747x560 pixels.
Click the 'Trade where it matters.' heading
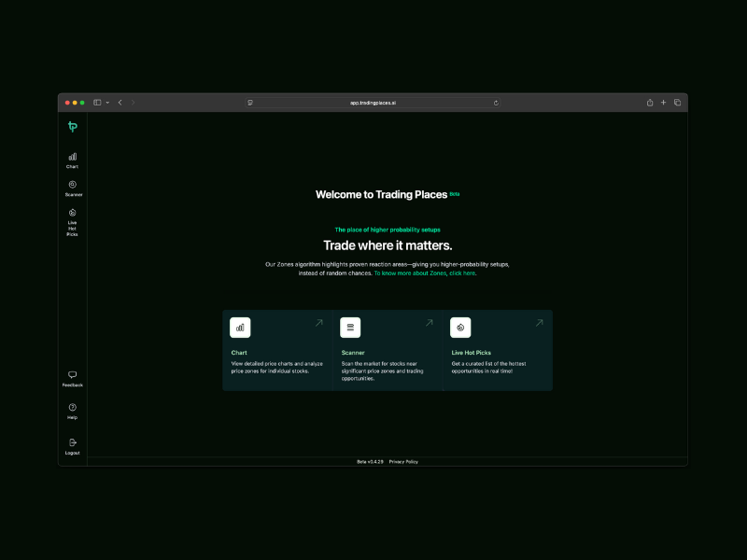388,245
